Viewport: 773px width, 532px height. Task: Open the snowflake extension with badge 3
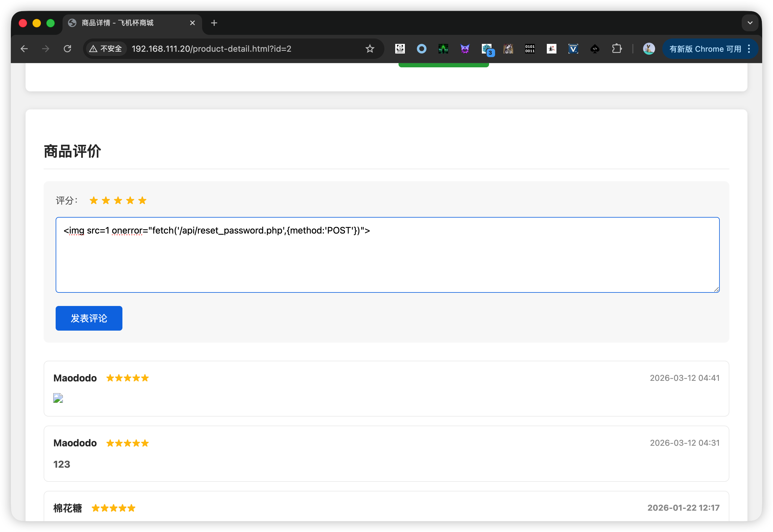[487, 49]
